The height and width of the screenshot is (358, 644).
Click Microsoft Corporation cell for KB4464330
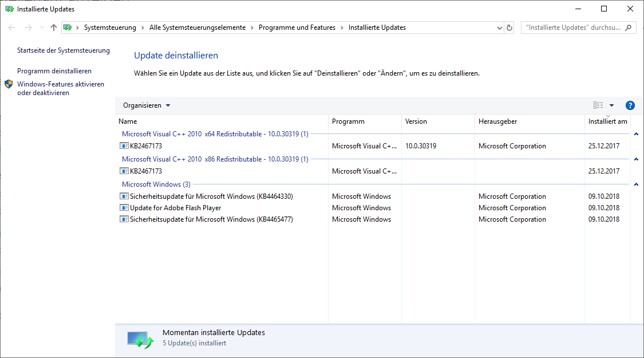(512, 196)
